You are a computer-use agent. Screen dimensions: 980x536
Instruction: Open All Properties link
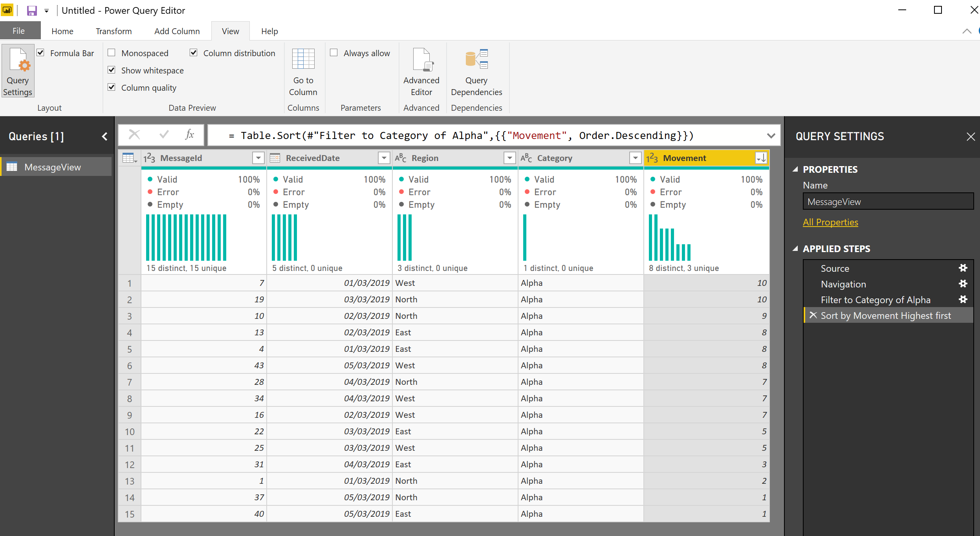pos(830,222)
